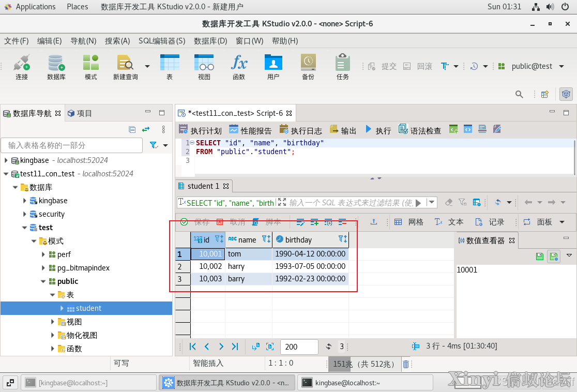Click the 新建查询 (new query) icon
Image resolution: width=577 pixels, height=392 pixels.
(126, 67)
